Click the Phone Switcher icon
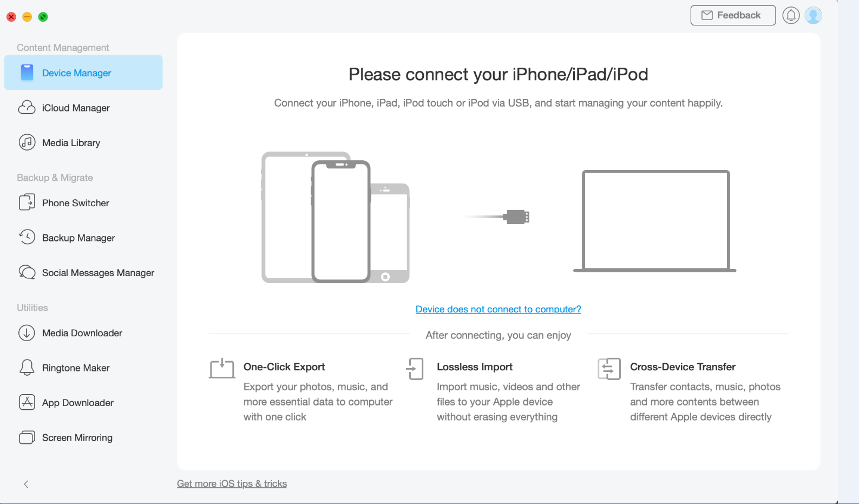The height and width of the screenshot is (504, 859). (27, 202)
